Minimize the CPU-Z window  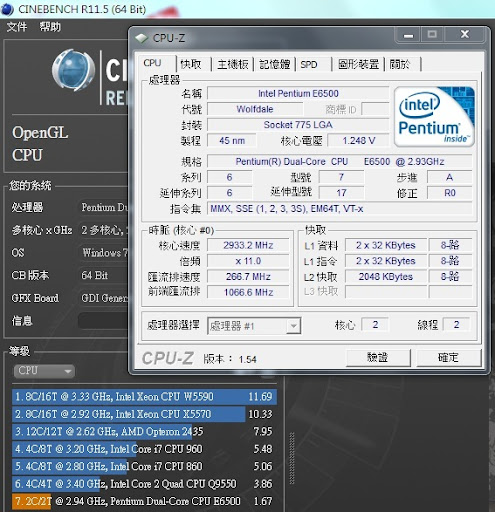pyautogui.click(x=408, y=35)
